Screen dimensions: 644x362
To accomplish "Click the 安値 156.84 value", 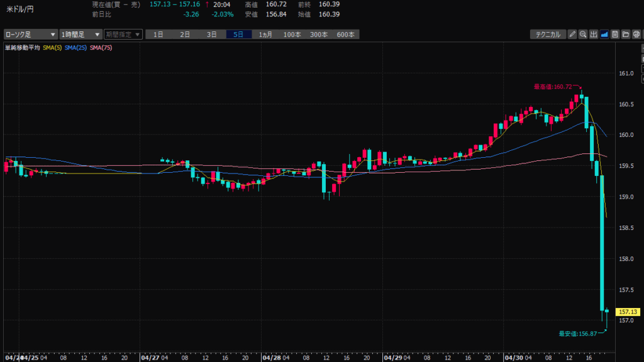I will pos(276,14).
